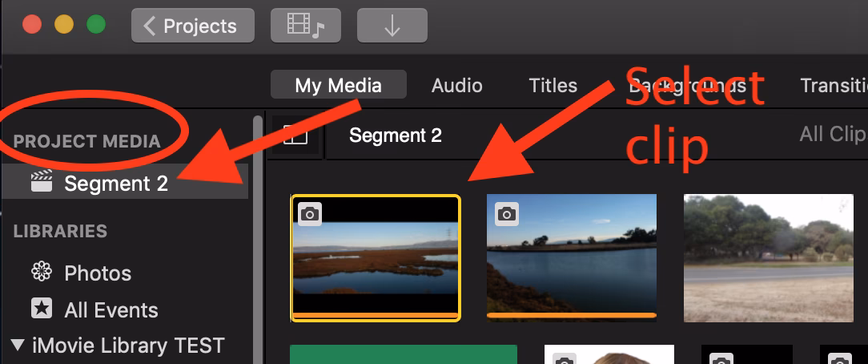Select iMovie Library TEST library
This screenshot has height=364, width=868.
click(x=128, y=346)
